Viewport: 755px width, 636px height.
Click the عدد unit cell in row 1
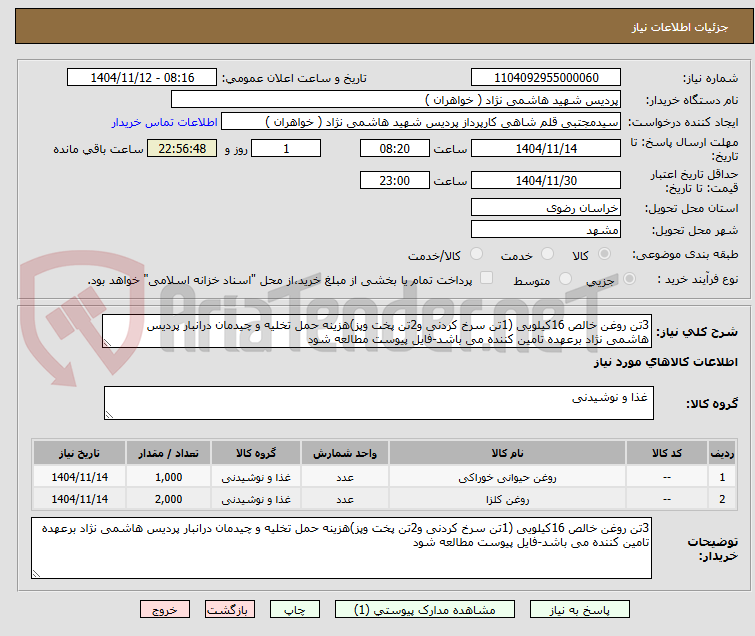(345, 477)
